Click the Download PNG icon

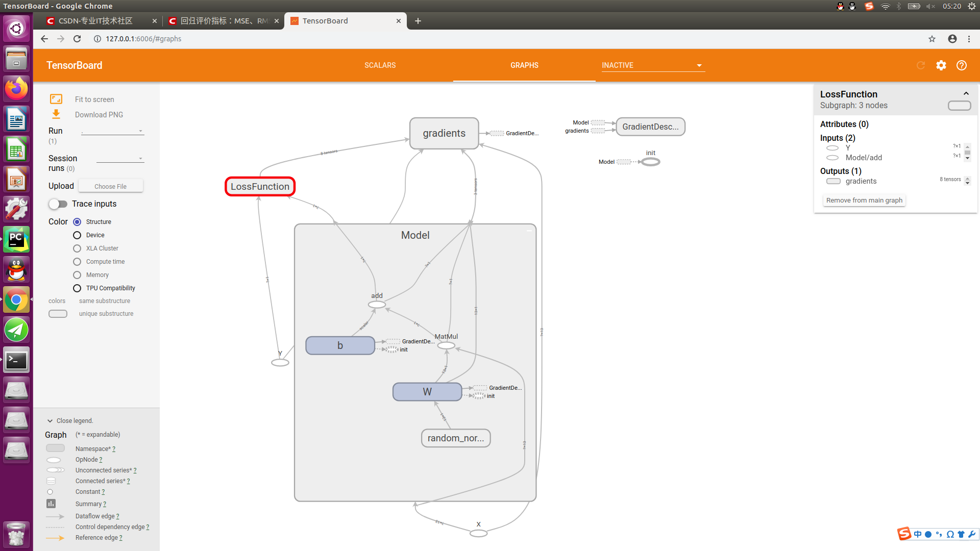click(x=56, y=114)
